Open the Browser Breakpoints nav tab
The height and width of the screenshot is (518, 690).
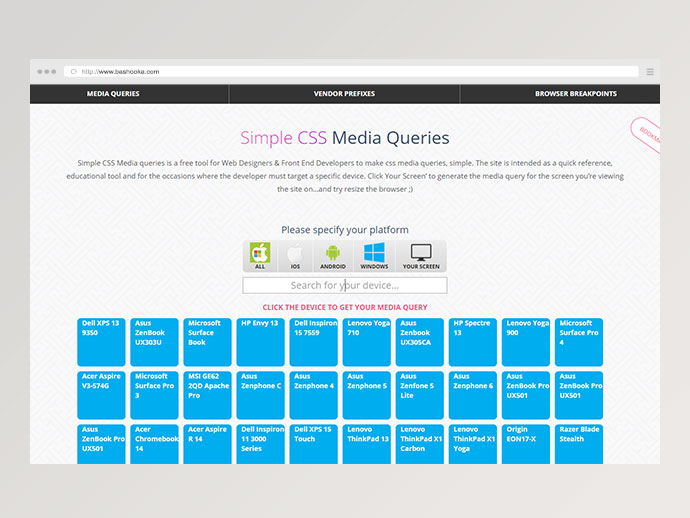[x=576, y=94]
